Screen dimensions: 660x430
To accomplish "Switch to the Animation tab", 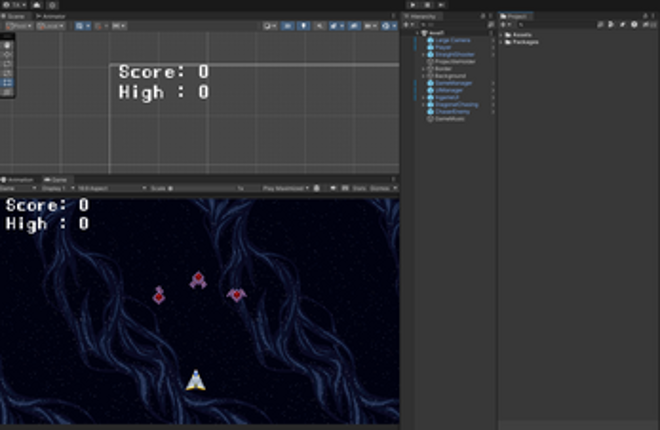I will [x=17, y=180].
